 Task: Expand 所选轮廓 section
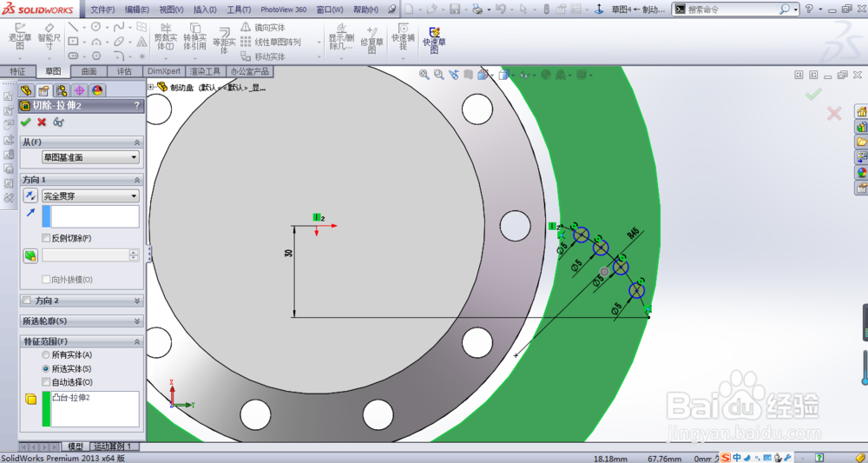pos(137,321)
